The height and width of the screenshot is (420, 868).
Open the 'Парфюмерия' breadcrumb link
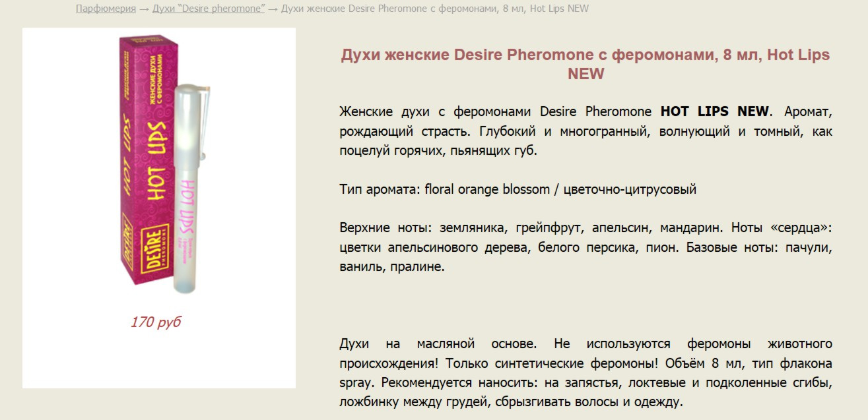point(106,9)
